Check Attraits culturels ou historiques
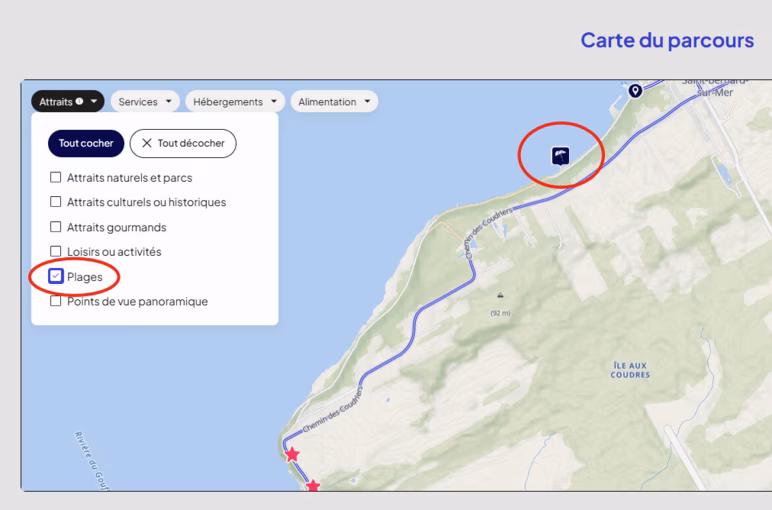The width and height of the screenshot is (772, 510). pos(56,202)
